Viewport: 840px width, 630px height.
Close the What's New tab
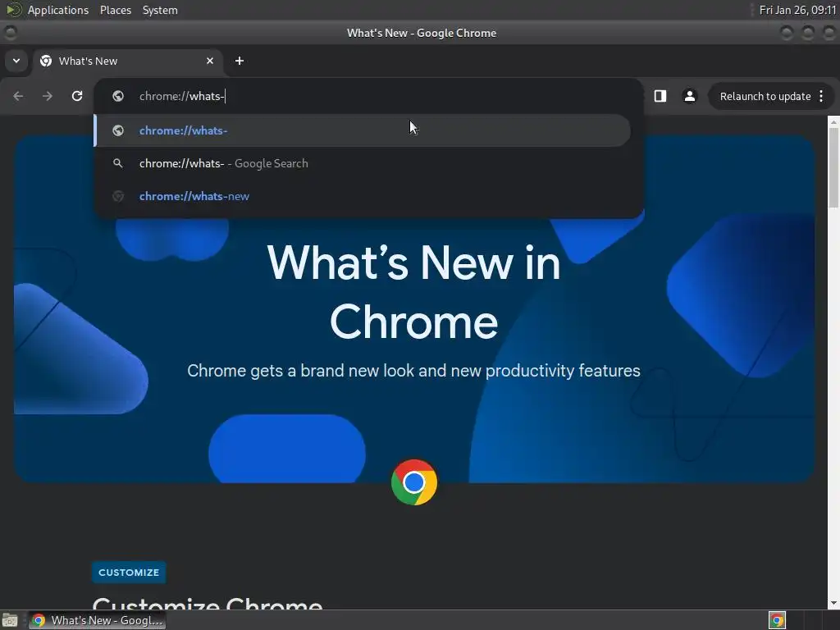[210, 61]
